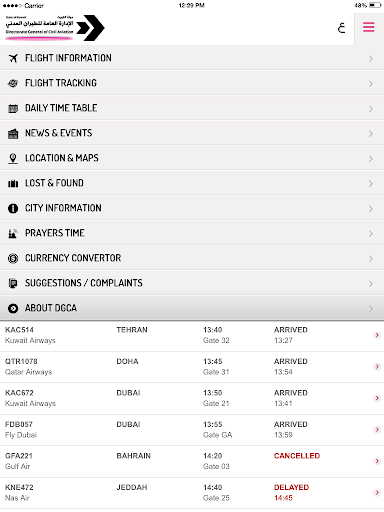Select the Daily Time Table menu entry

click(x=192, y=108)
